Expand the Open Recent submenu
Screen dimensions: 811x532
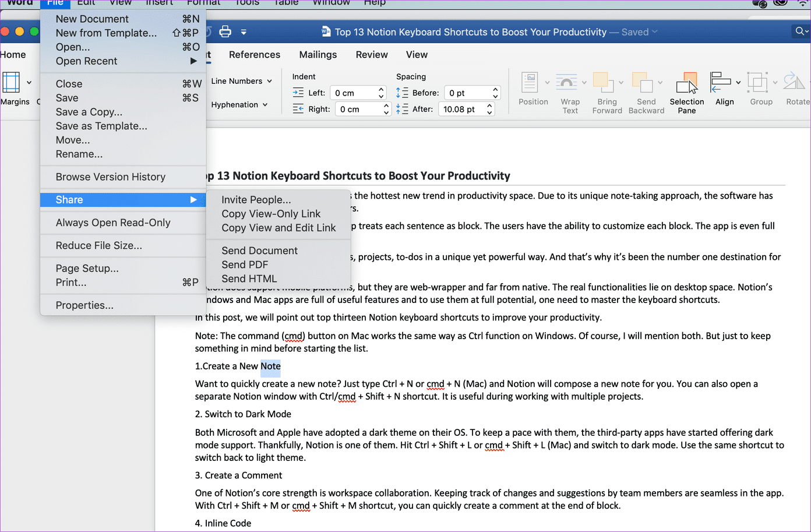(123, 61)
